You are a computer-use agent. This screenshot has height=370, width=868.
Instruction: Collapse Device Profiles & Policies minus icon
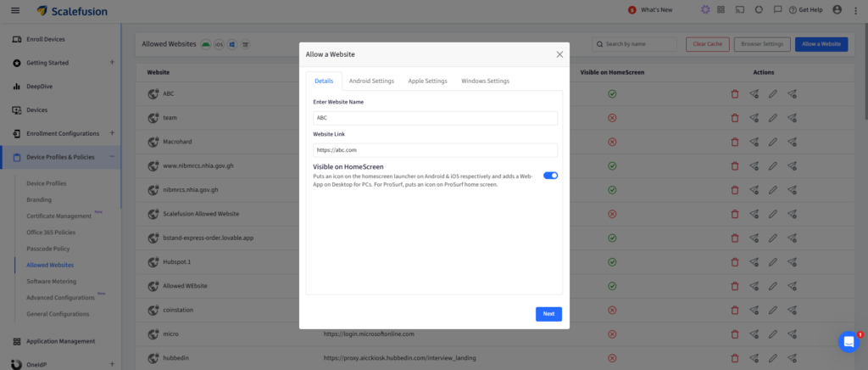112,157
